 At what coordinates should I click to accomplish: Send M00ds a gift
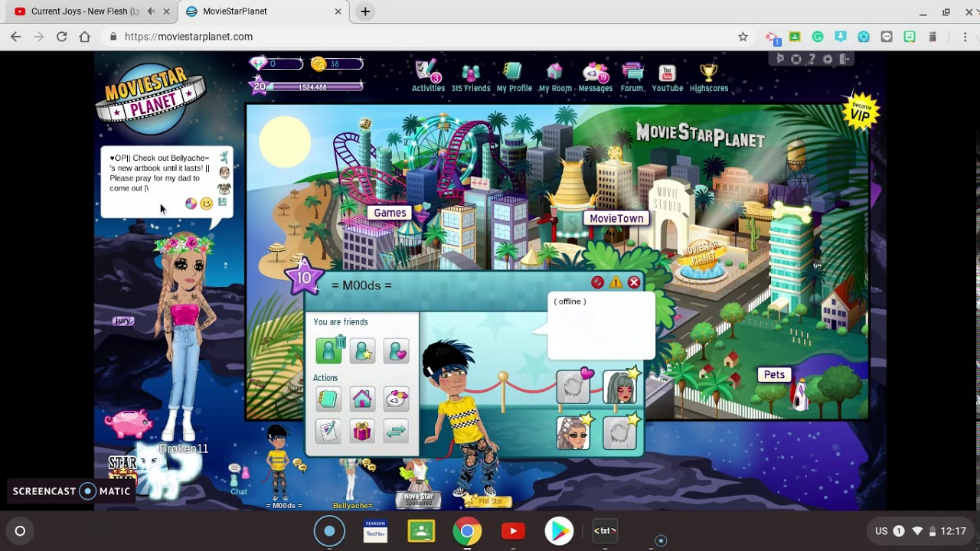coord(362,431)
